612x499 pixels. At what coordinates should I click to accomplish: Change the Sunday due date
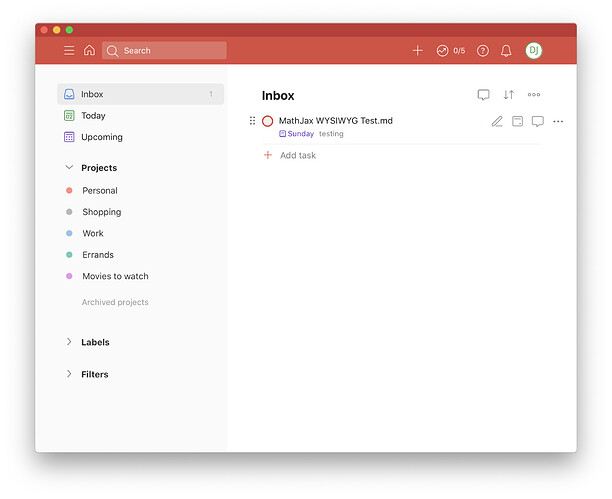click(x=297, y=134)
